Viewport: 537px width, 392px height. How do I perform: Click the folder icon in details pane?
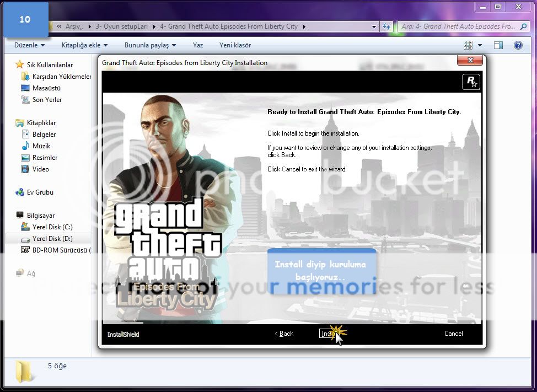point(25,371)
